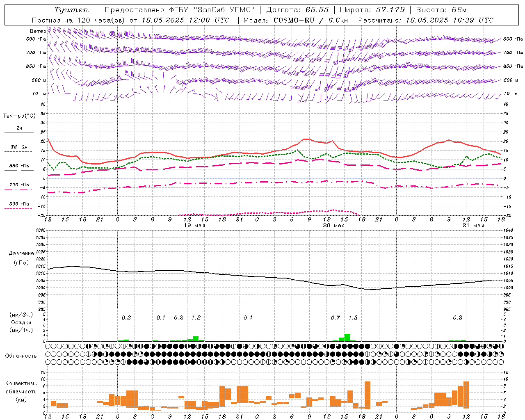
Task: Click "Прогноз на 120 часа(ов)" forecast text
Action: click(79, 20)
